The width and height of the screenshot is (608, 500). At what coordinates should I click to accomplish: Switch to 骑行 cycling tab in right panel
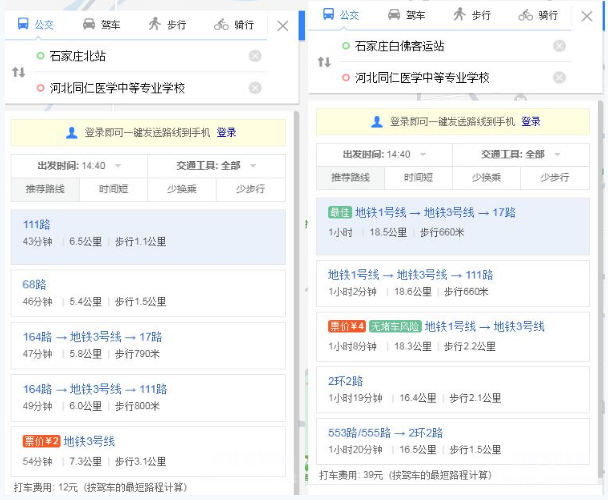pos(538,15)
